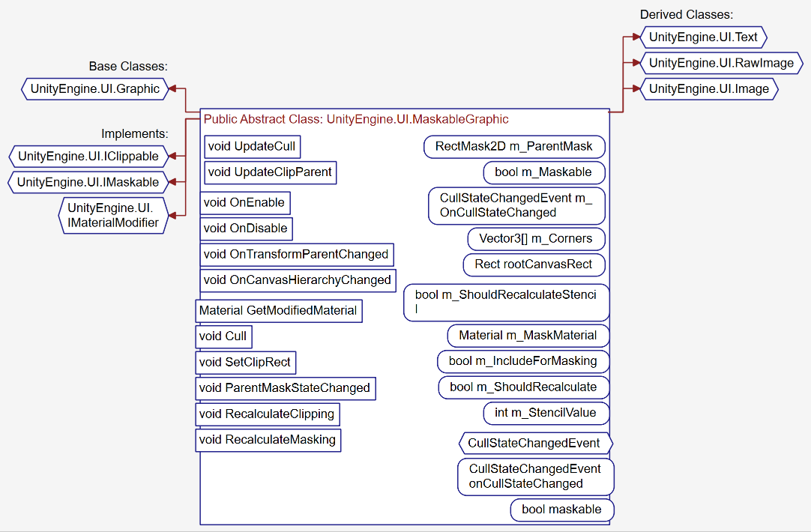Click bool m_ShouldRecalculateStencil field
The width and height of the screenshot is (811, 532).
507,303
